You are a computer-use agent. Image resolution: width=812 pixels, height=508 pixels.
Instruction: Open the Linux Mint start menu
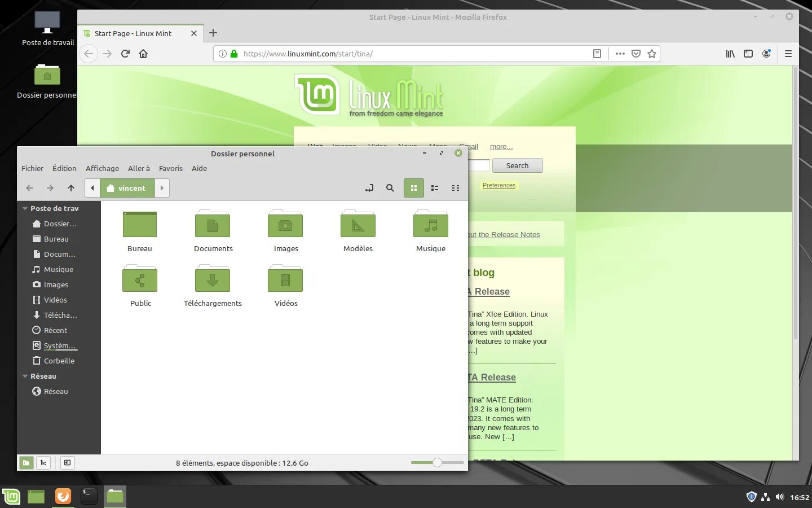pyautogui.click(x=11, y=497)
